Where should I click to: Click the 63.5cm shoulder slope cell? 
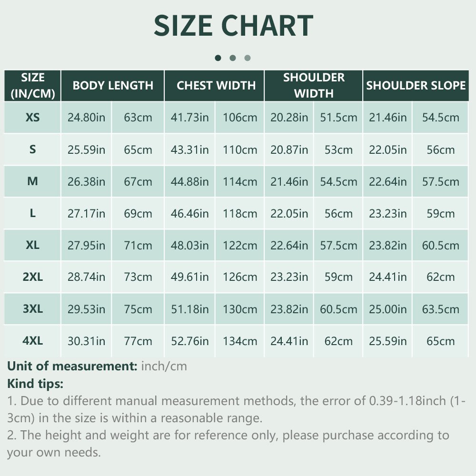pos(440,309)
